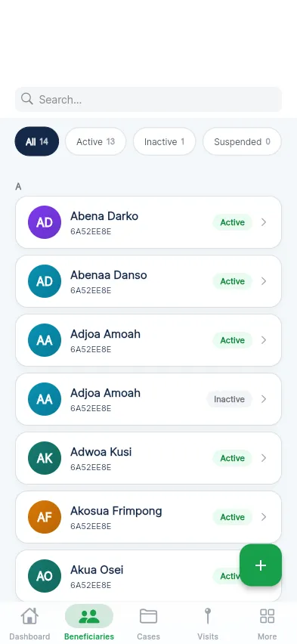Go to the Visits pin icon
Viewport: 297px width, 644px height.
(208, 617)
